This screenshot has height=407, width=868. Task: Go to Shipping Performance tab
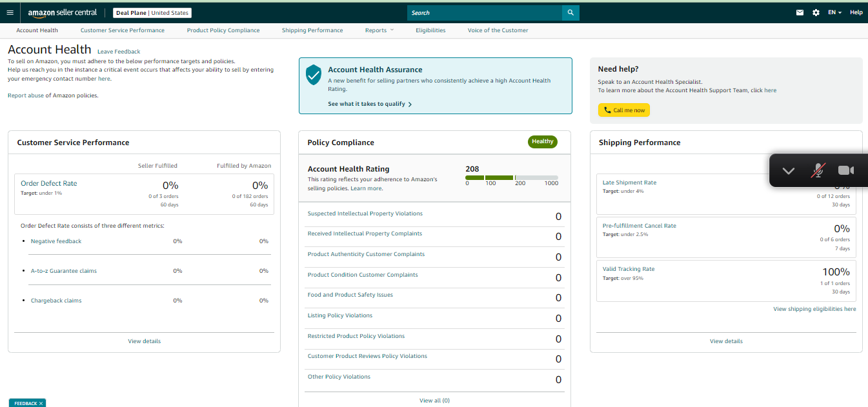(x=312, y=30)
